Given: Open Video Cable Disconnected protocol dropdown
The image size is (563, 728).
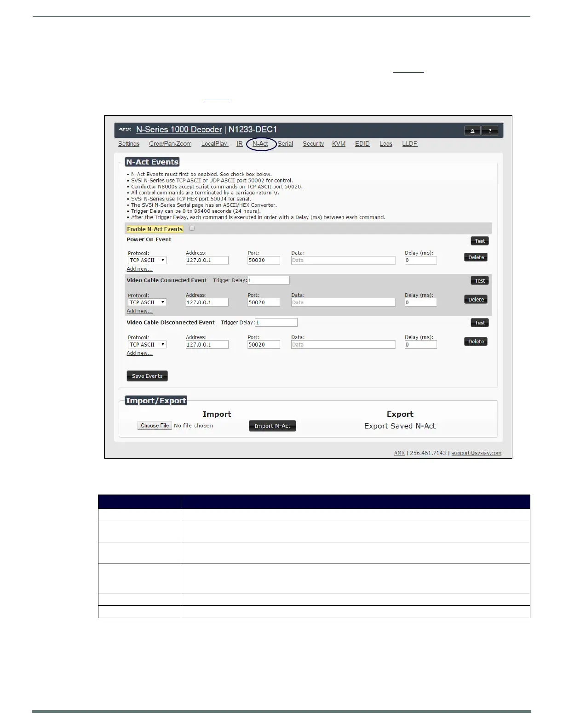Looking at the screenshot, I should (147, 345).
